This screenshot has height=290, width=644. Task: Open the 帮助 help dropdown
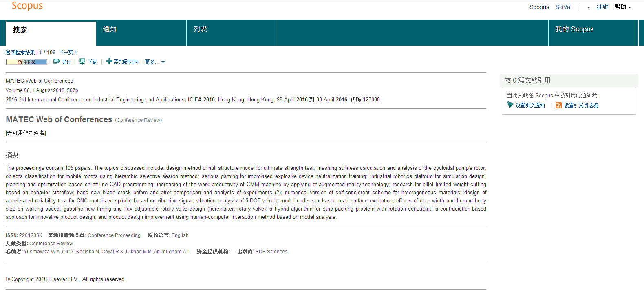(x=623, y=7)
